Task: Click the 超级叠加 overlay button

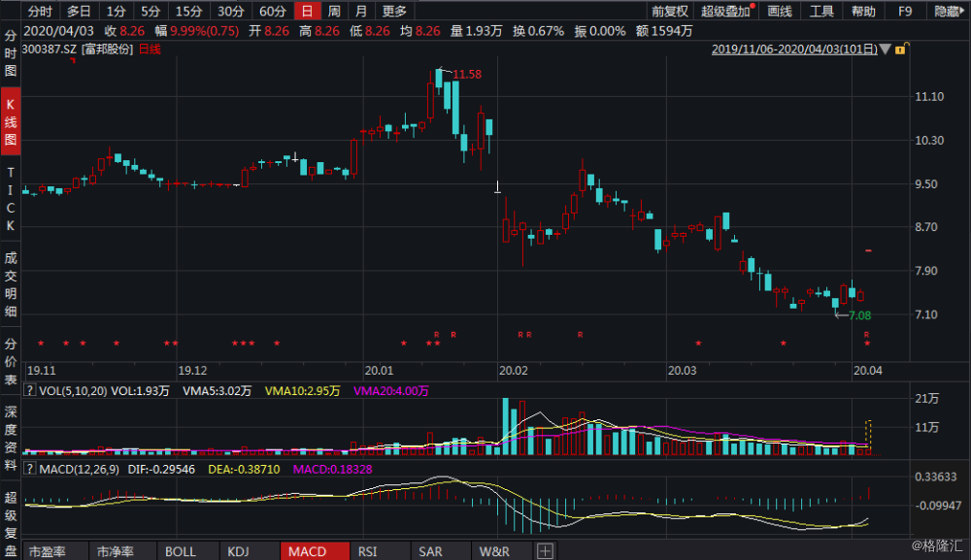Action: pyautogui.click(x=725, y=11)
